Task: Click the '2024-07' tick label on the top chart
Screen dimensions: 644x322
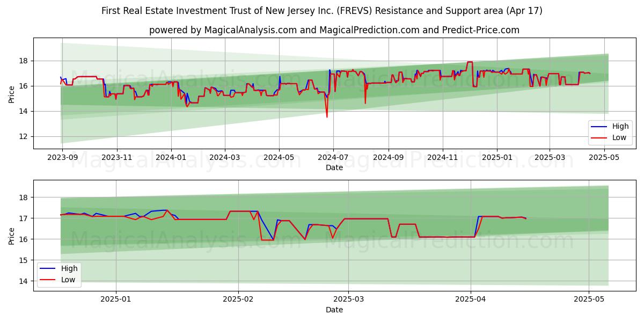Action: (x=333, y=158)
